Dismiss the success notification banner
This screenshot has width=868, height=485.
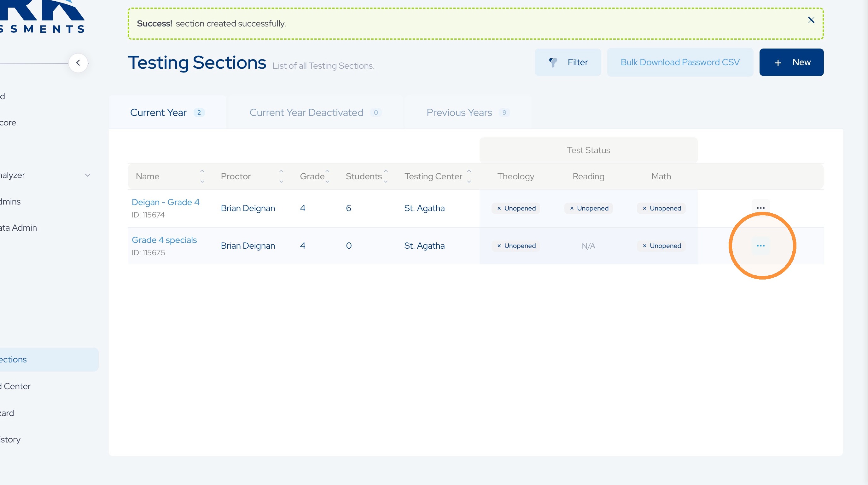(811, 20)
